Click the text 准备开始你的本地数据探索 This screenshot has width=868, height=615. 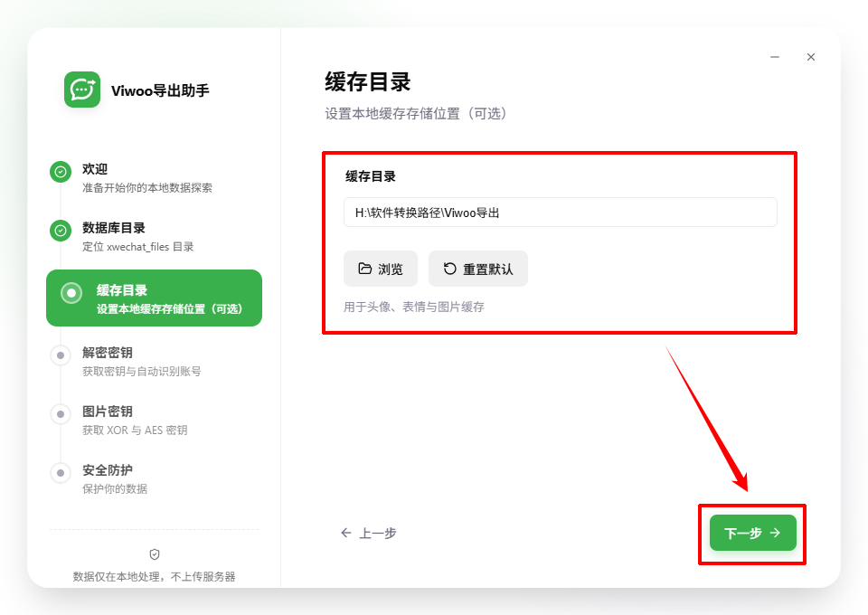[147, 187]
